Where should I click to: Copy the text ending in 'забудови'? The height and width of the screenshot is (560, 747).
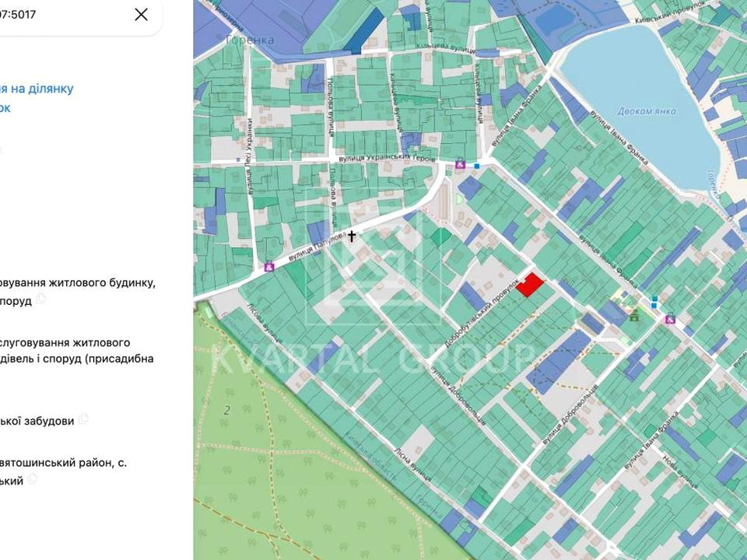pos(84,418)
